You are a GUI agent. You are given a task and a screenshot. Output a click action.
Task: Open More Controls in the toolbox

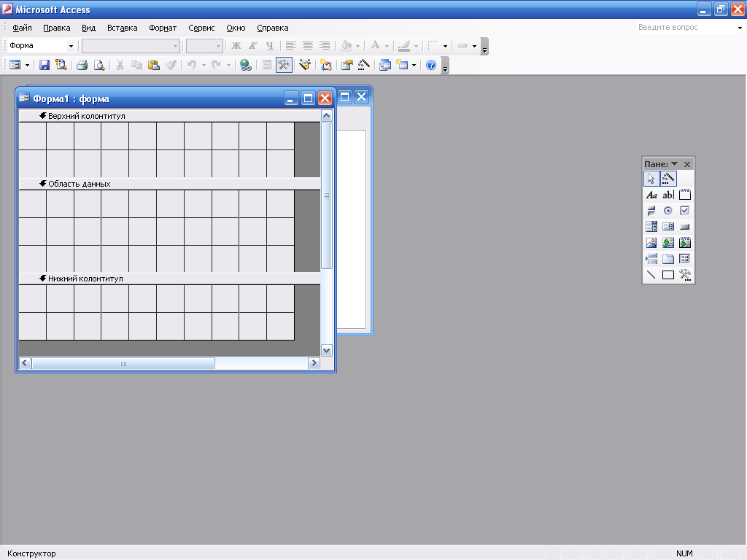[684, 275]
